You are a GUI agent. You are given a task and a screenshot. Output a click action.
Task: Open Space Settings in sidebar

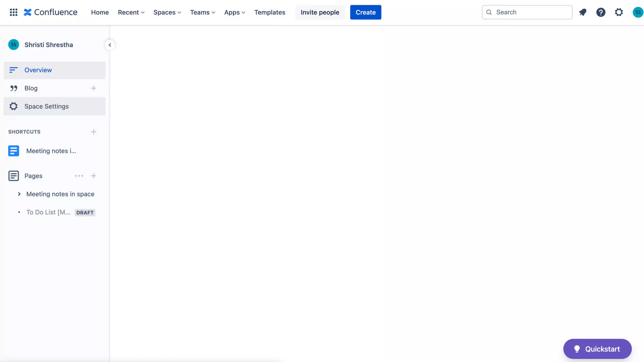pos(47,107)
